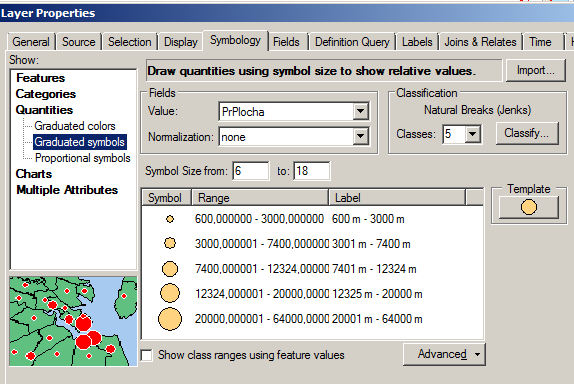Click the Import... button
The image size is (574, 384).
[536, 70]
